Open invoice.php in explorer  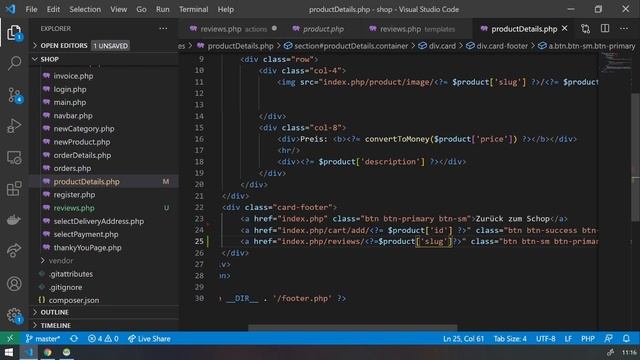(73, 76)
